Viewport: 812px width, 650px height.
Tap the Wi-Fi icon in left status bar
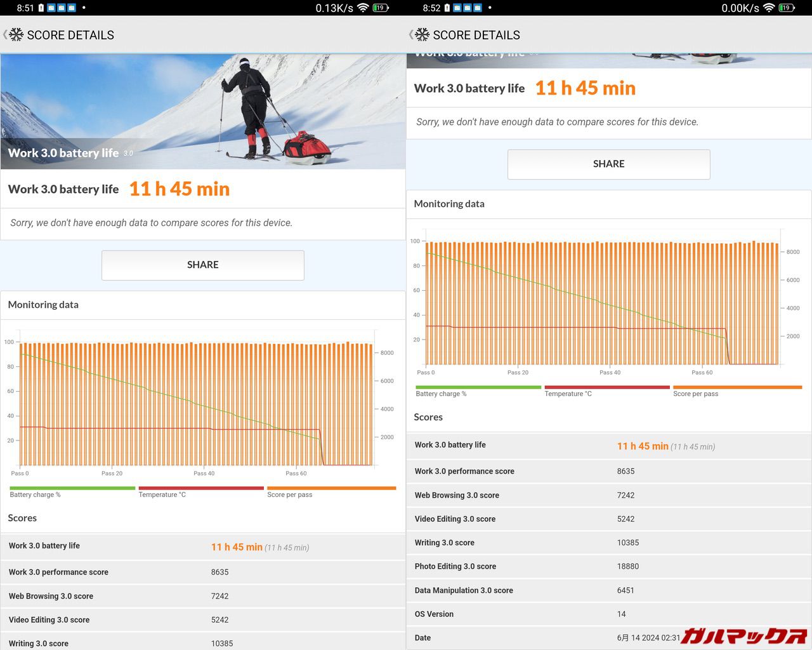tap(363, 8)
